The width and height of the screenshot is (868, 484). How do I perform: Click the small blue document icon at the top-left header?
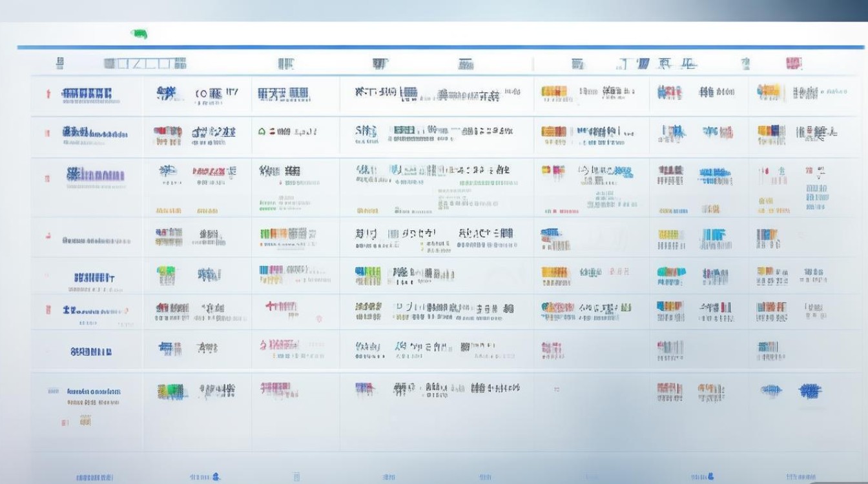pos(59,62)
